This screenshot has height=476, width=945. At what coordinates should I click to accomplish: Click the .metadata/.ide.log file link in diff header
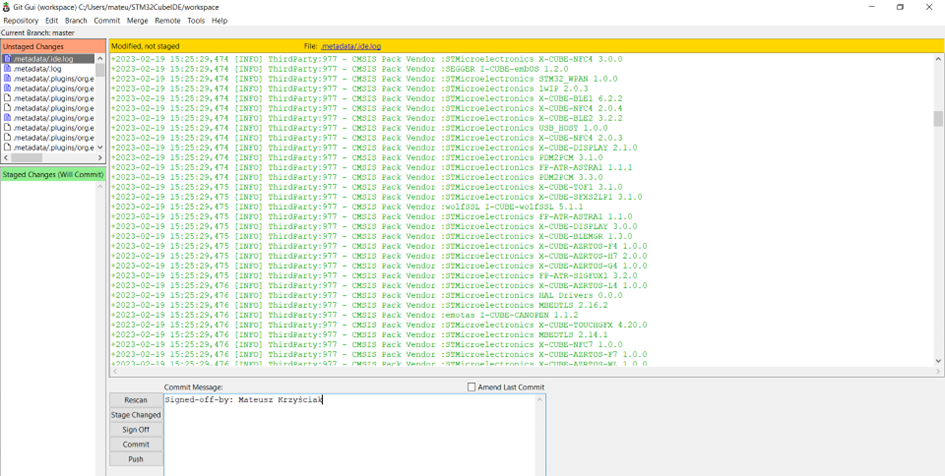(x=350, y=46)
